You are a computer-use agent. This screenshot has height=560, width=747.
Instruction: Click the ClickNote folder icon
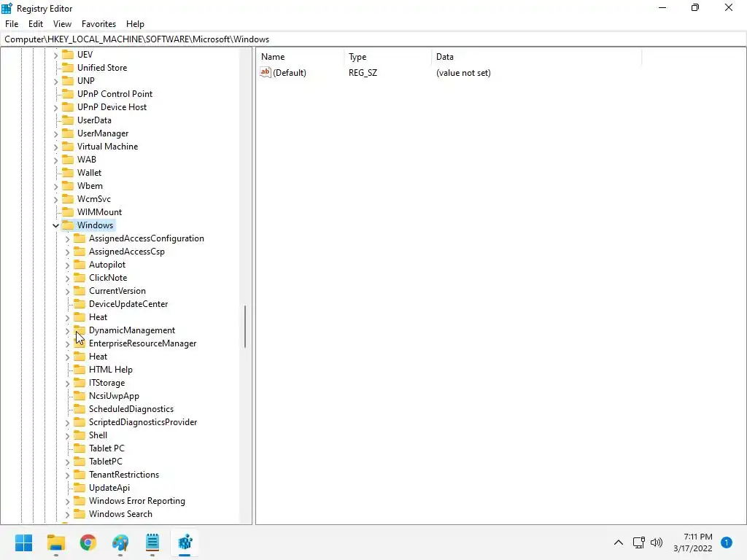(80, 278)
